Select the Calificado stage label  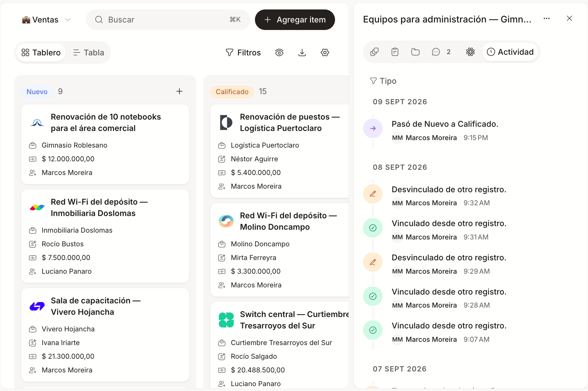point(232,92)
